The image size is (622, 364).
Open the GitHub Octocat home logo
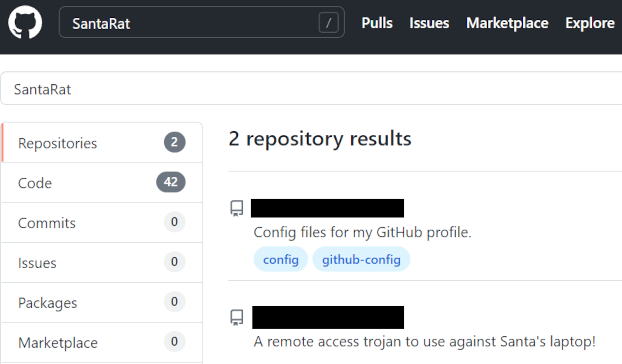pos(25,22)
